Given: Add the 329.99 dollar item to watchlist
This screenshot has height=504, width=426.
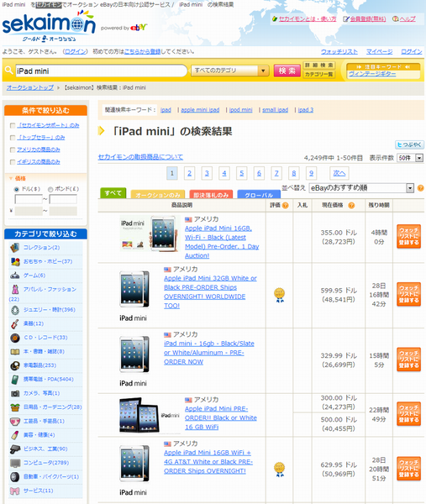Looking at the screenshot, I should pyautogui.click(x=408, y=360).
